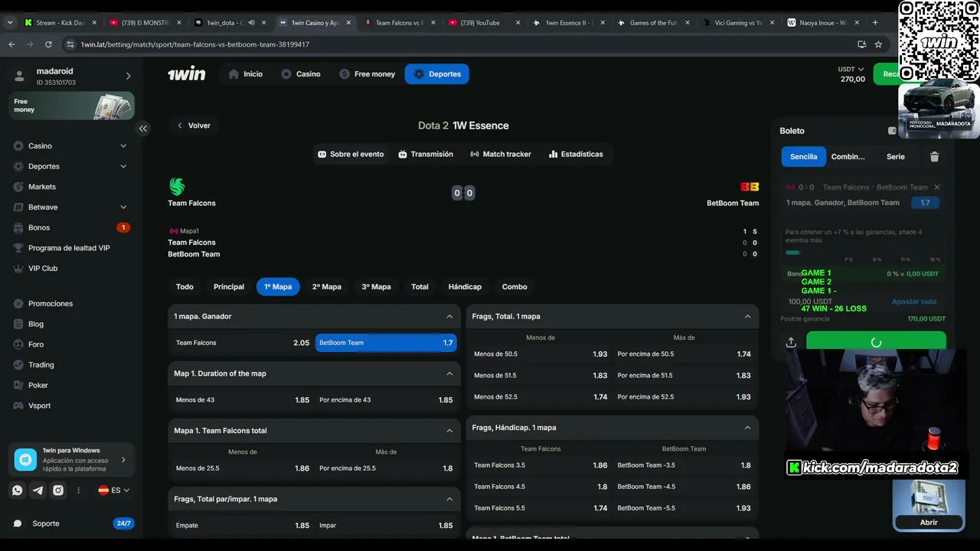Open Bonos gift icon in sidebar
Image resolution: width=980 pixels, height=551 pixels.
18,227
